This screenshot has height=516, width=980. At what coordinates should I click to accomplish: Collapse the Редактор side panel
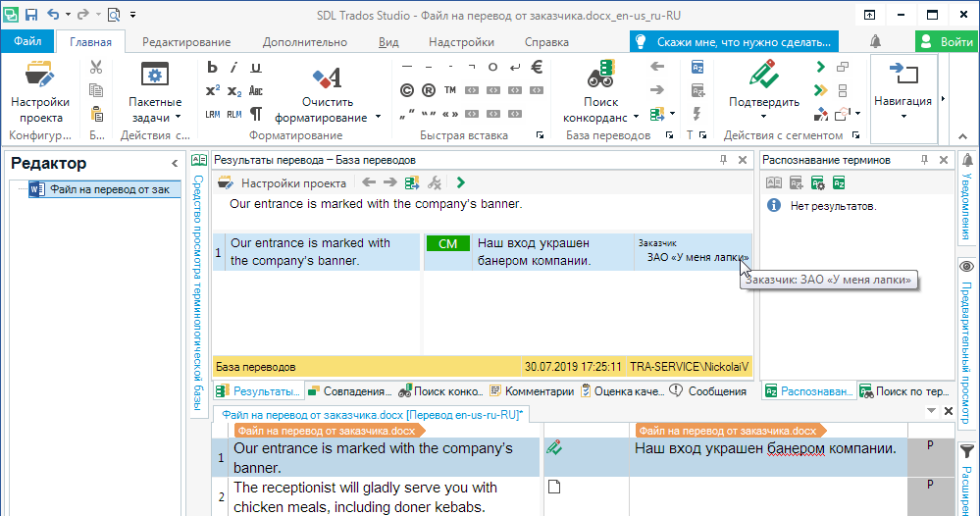(175, 164)
